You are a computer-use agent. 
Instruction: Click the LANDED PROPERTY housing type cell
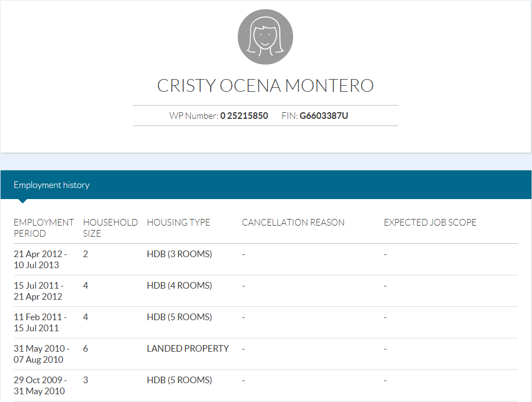coord(187,349)
